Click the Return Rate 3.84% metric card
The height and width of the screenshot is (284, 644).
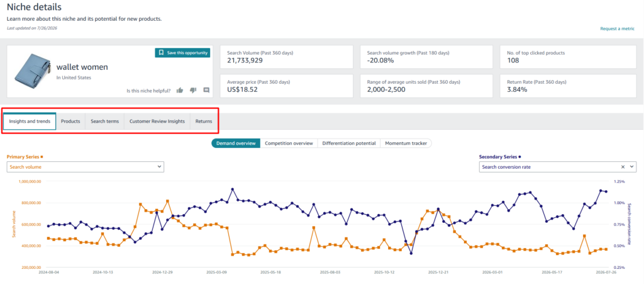[x=567, y=86]
